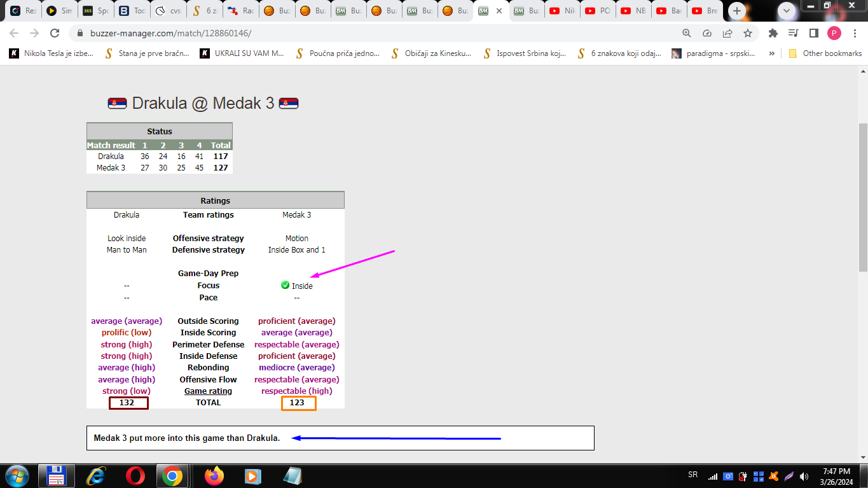Screen dimensions: 868x488
Task: Open the Other bookmarks folder
Action: coord(825,53)
